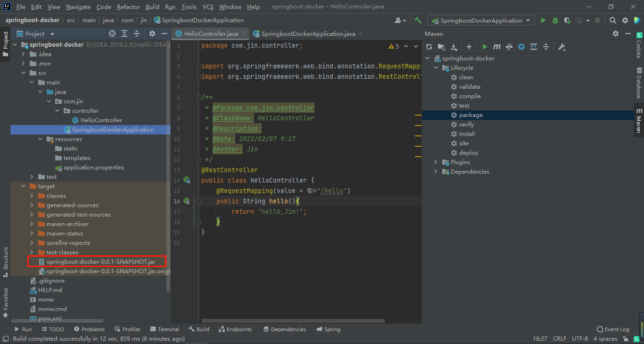Open Database side panel
This screenshot has height=344, width=644.
pyautogui.click(x=639, y=83)
